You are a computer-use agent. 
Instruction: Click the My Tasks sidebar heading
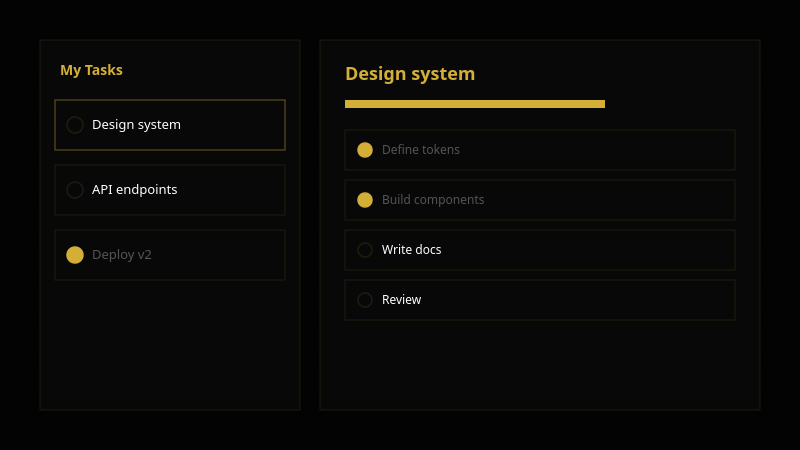pos(91,70)
